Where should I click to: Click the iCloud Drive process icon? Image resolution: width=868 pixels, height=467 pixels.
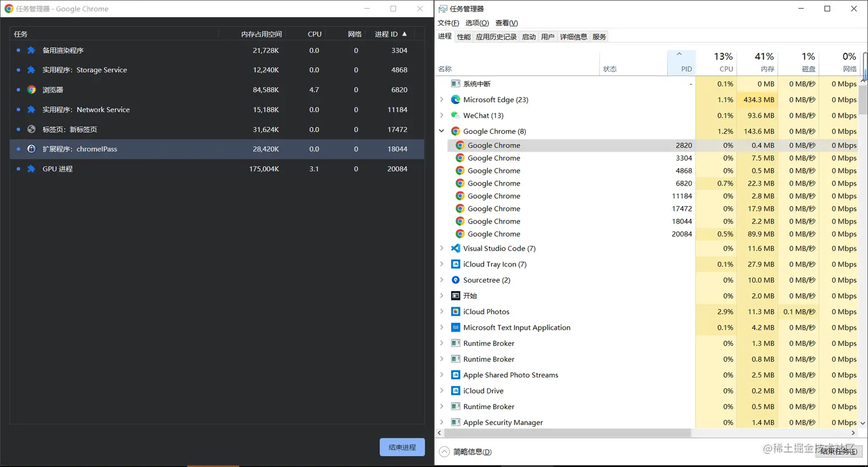[455, 391]
